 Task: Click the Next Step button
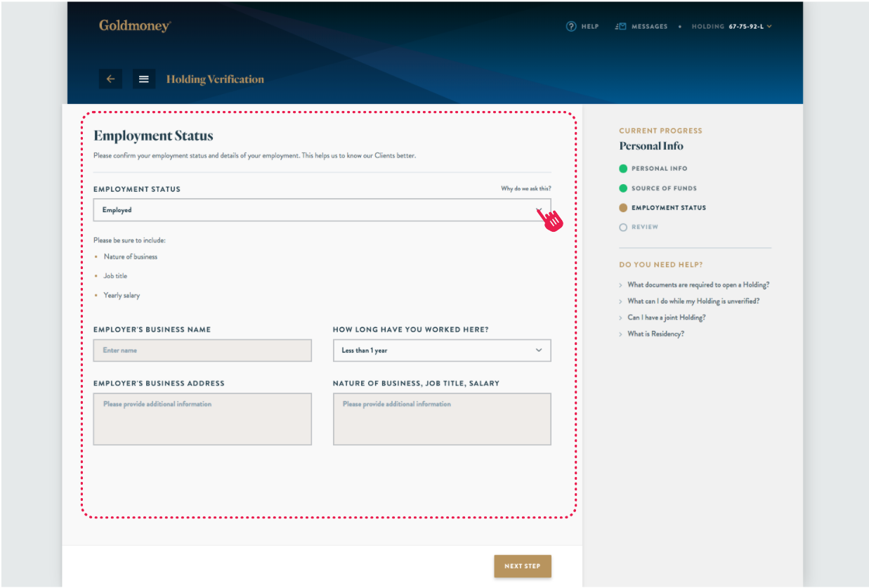point(523,566)
